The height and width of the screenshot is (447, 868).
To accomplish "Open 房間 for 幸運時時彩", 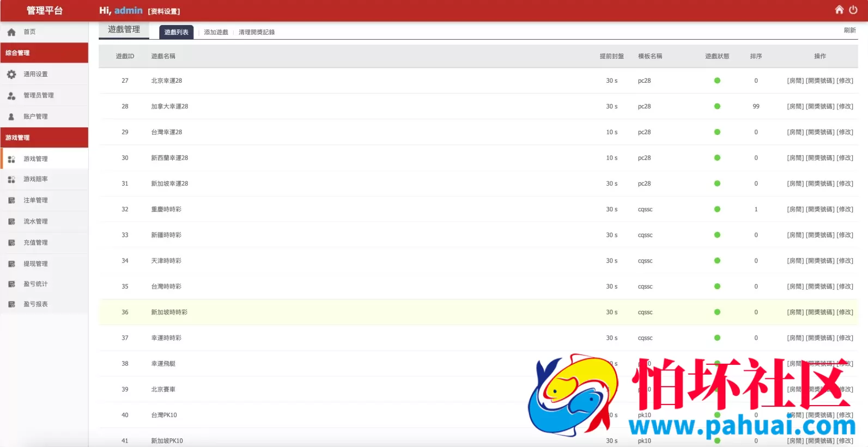I will tap(796, 338).
